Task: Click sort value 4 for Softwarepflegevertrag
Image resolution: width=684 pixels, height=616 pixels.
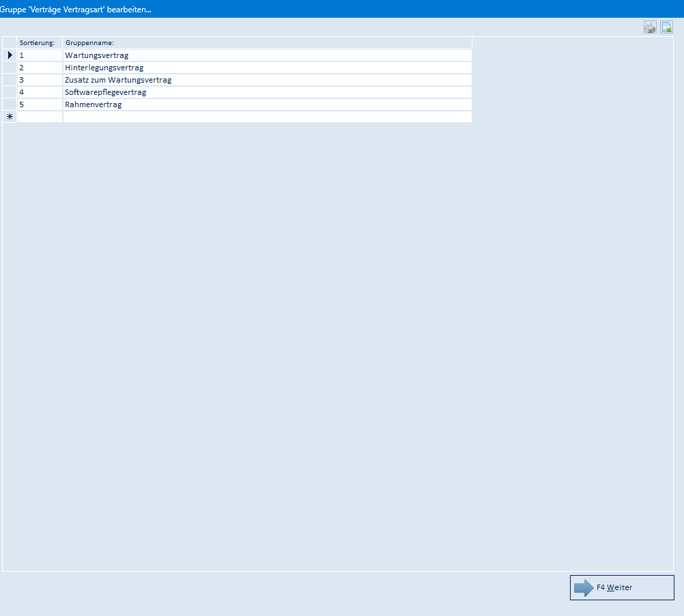Action: (x=40, y=92)
